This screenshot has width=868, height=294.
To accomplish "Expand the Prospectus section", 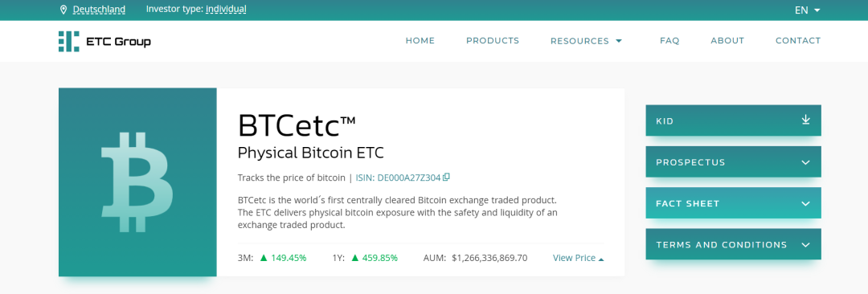I will point(733,161).
